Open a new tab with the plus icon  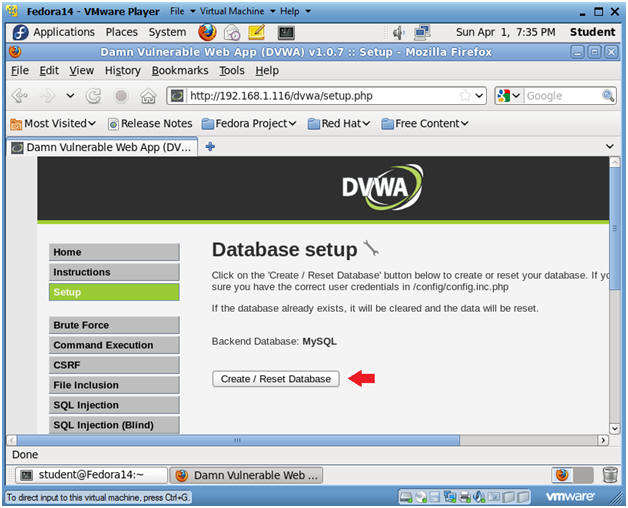210,147
